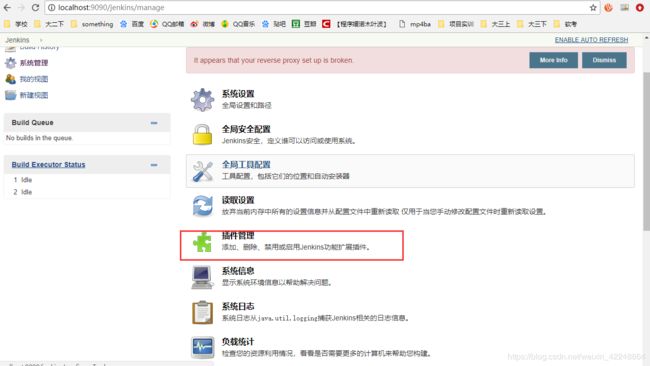This screenshot has width=650, height=366.
Task: Open the 大三上 bookmarks folder
Action: [x=495, y=24]
